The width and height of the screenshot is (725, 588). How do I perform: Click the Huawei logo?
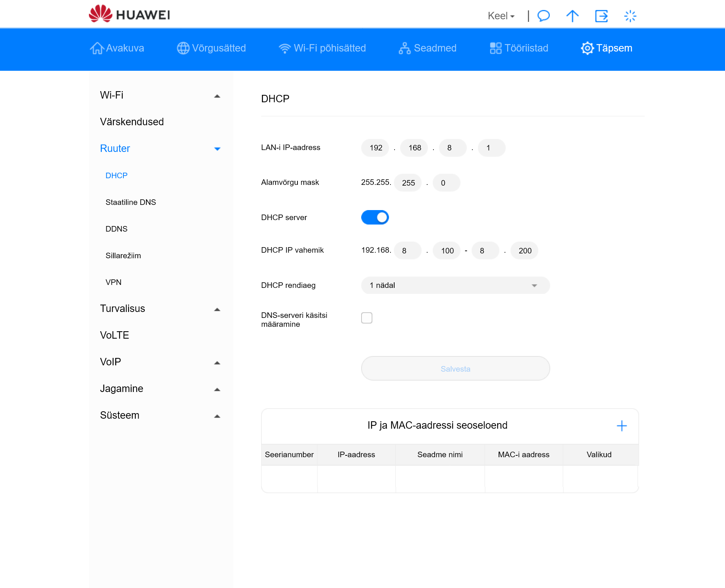tap(129, 14)
